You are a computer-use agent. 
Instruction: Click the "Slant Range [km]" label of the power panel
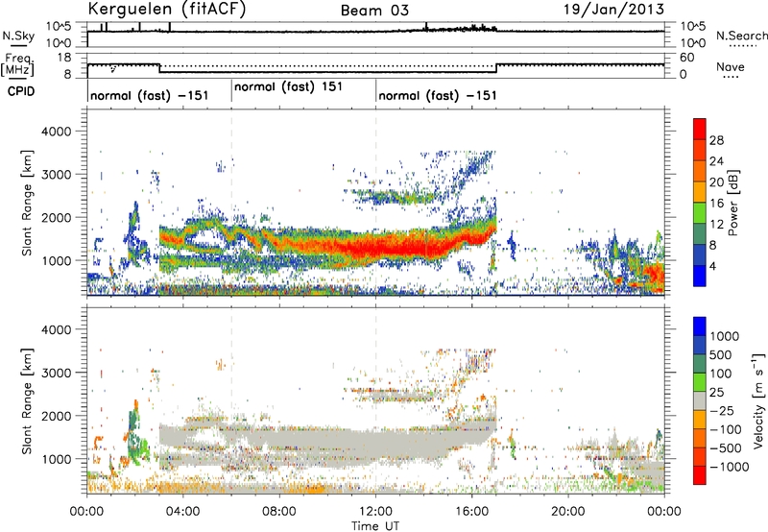pos(27,203)
